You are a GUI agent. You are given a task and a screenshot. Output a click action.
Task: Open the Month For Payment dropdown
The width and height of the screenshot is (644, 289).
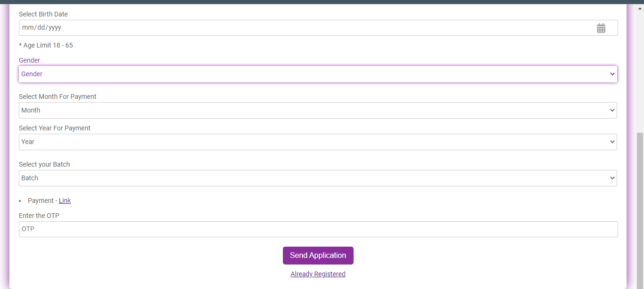point(318,110)
